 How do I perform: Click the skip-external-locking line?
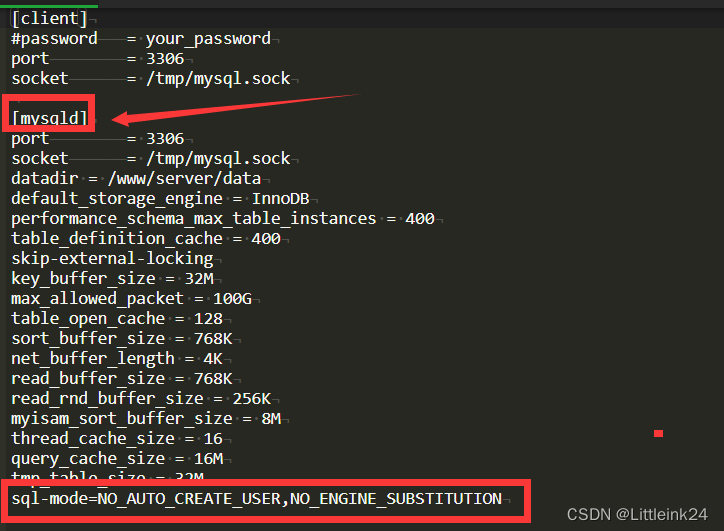(112, 259)
